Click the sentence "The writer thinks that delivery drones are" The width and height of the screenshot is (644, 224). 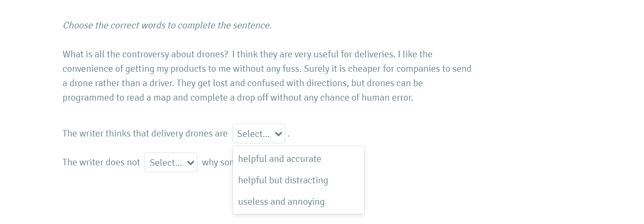[145, 133]
